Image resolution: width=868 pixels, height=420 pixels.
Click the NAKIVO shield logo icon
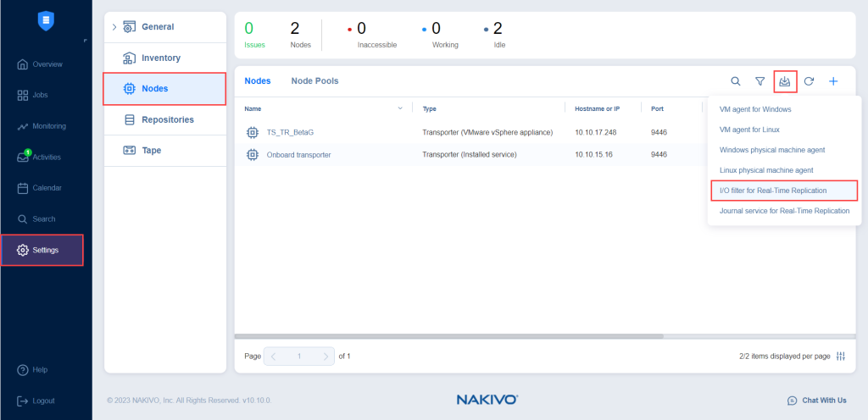[x=46, y=20]
